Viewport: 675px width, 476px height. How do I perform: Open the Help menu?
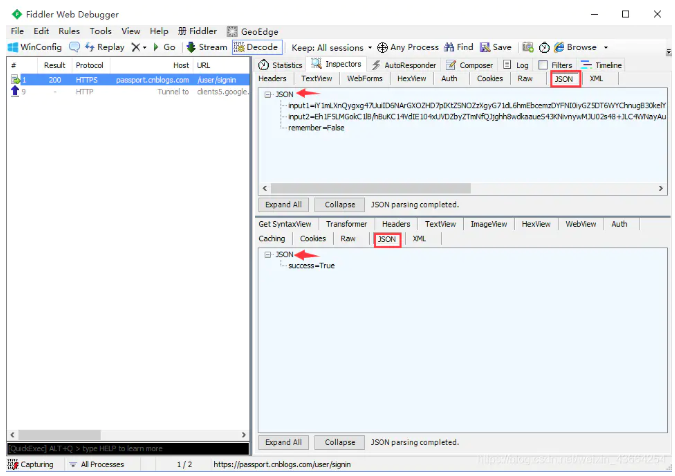tap(159, 31)
